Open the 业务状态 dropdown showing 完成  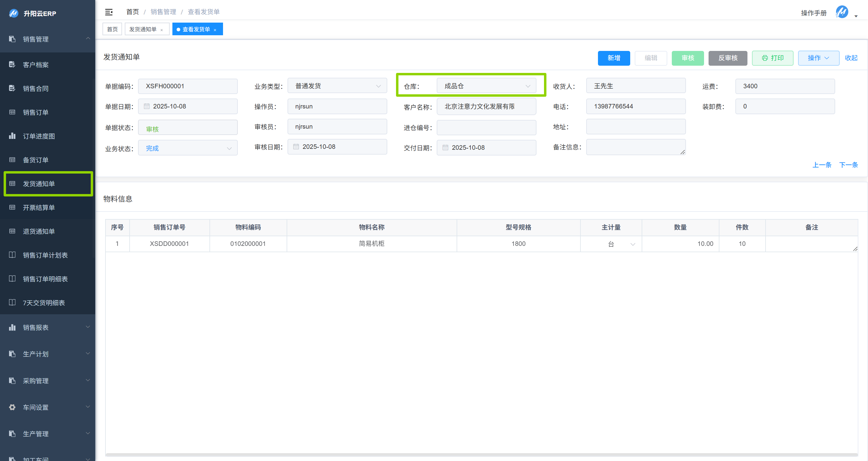[188, 148]
